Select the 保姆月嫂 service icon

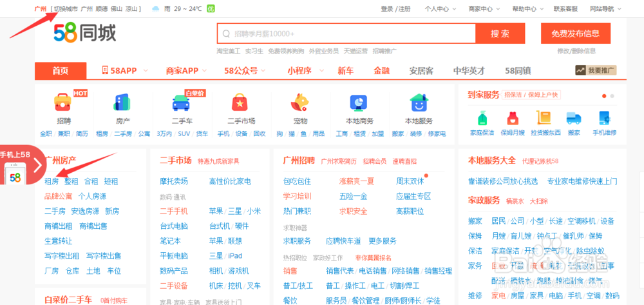[512, 118]
